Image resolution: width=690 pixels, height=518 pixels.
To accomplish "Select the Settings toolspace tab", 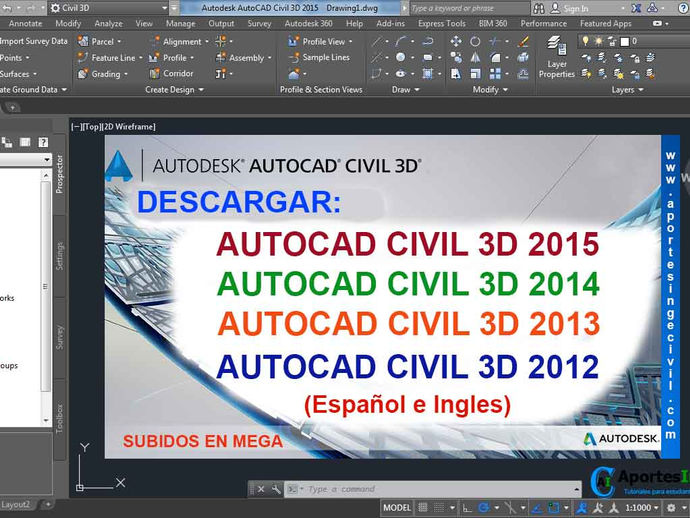I will click(59, 256).
